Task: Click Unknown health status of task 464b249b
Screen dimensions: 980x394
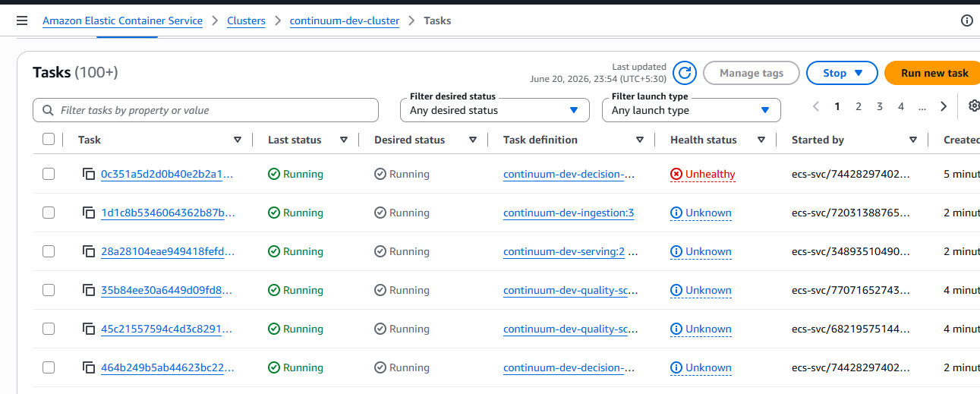Action: [x=701, y=368]
